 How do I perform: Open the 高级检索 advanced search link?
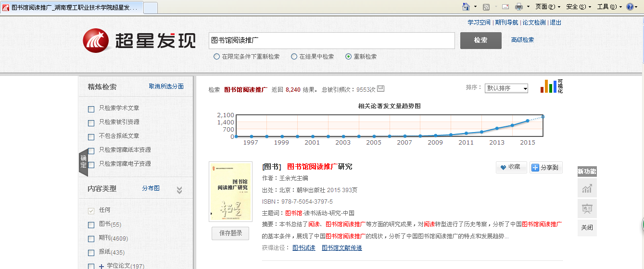(522, 40)
